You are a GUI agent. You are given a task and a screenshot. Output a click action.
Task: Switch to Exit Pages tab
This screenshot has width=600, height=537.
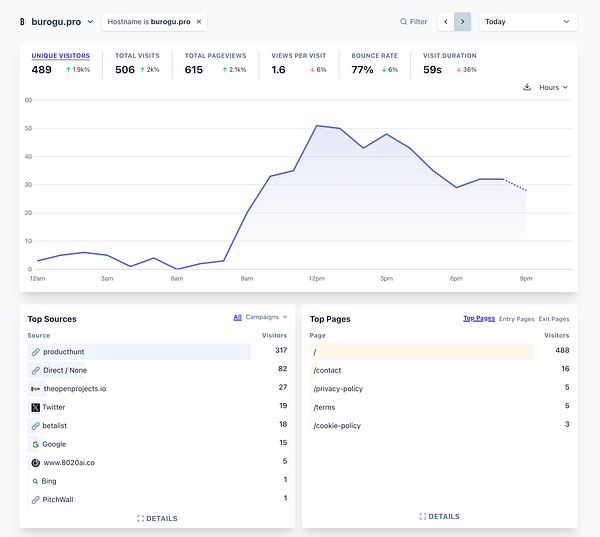click(x=554, y=319)
